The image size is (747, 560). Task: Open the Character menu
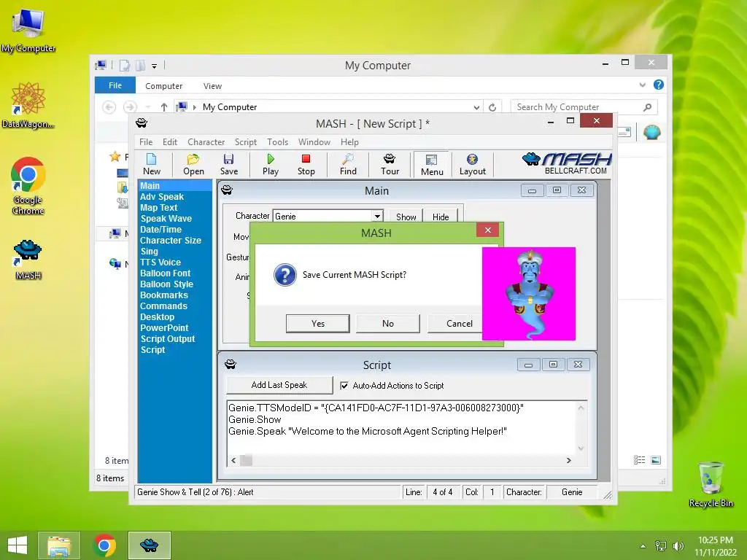point(206,142)
